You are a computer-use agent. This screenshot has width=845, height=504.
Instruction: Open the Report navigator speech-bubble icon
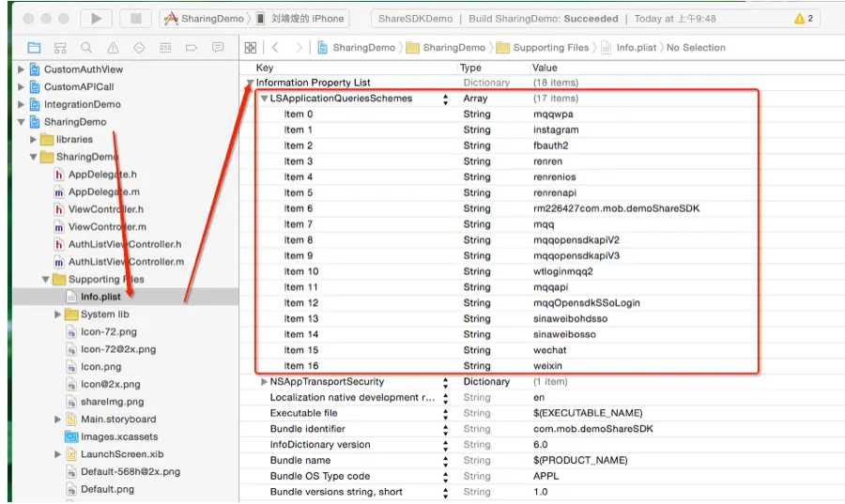tap(218, 47)
